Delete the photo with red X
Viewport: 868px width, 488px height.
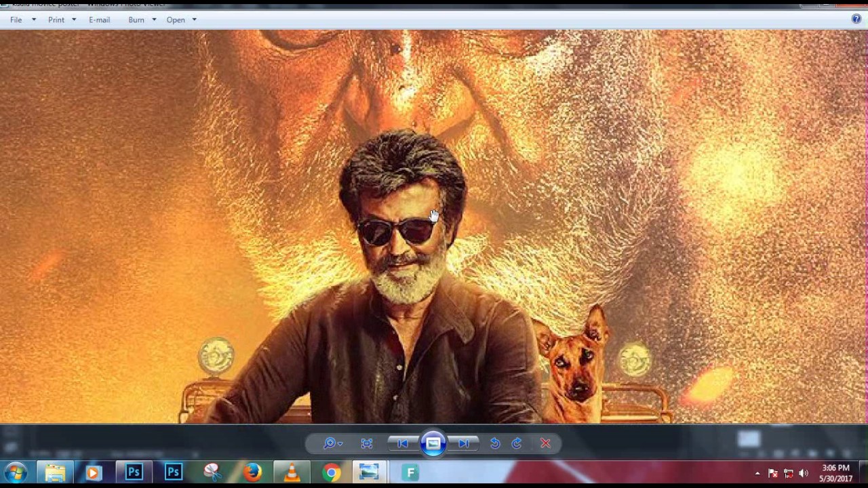tap(546, 443)
